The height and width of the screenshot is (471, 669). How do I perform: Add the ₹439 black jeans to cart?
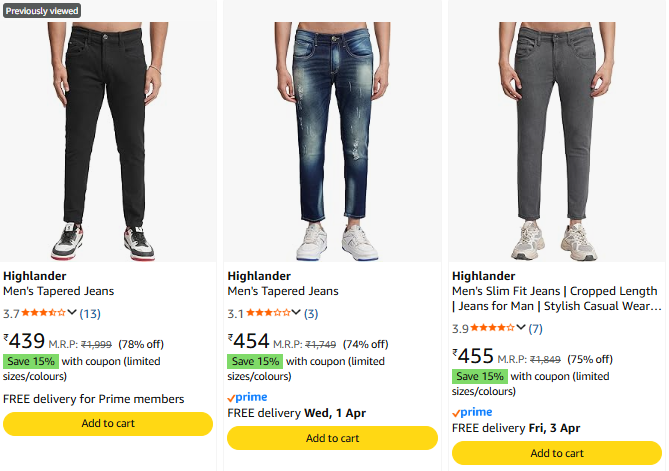pyautogui.click(x=108, y=423)
